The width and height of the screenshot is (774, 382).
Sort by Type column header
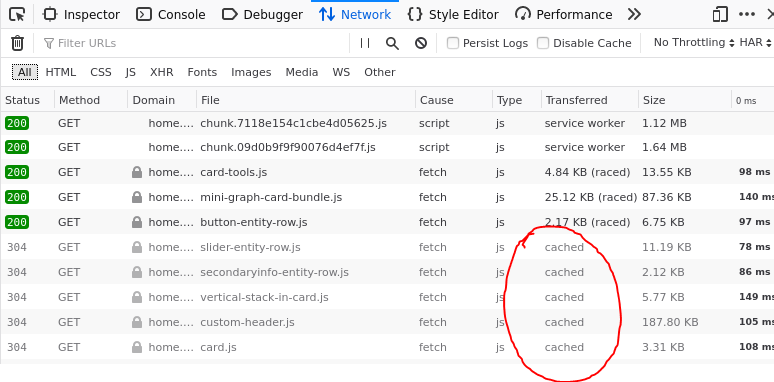tap(517, 100)
